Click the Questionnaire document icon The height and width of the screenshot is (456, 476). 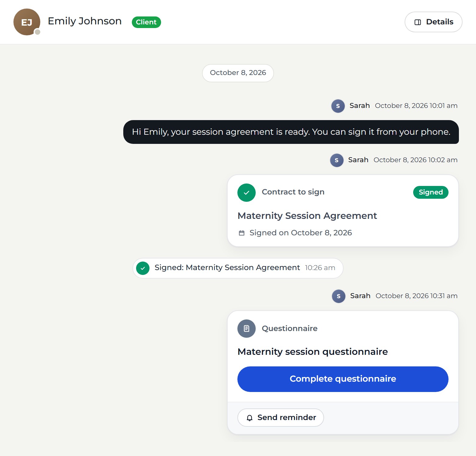click(x=247, y=329)
